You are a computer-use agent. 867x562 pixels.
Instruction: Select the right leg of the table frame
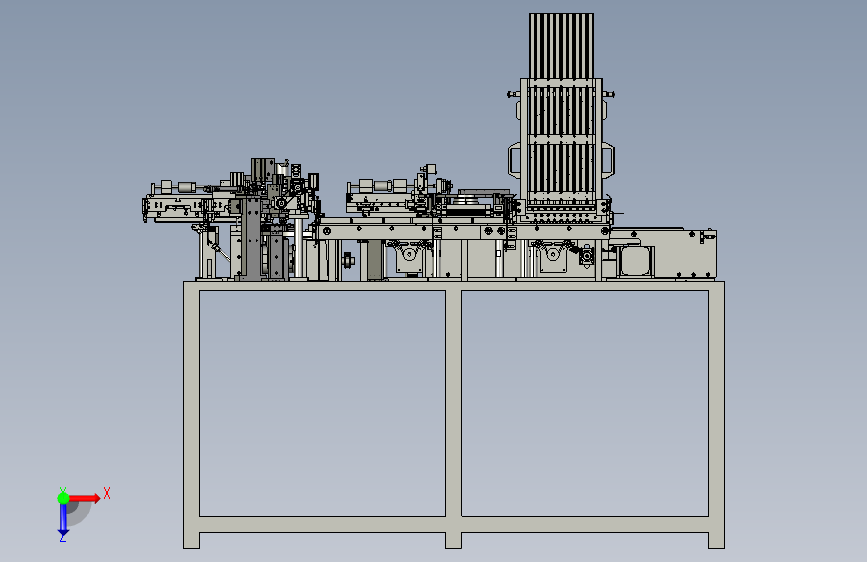(x=716, y=415)
